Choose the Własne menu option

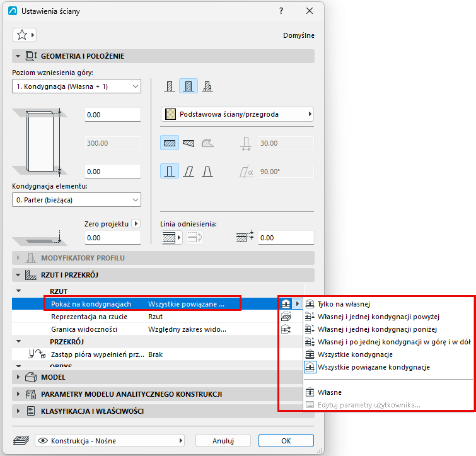pyautogui.click(x=388, y=392)
